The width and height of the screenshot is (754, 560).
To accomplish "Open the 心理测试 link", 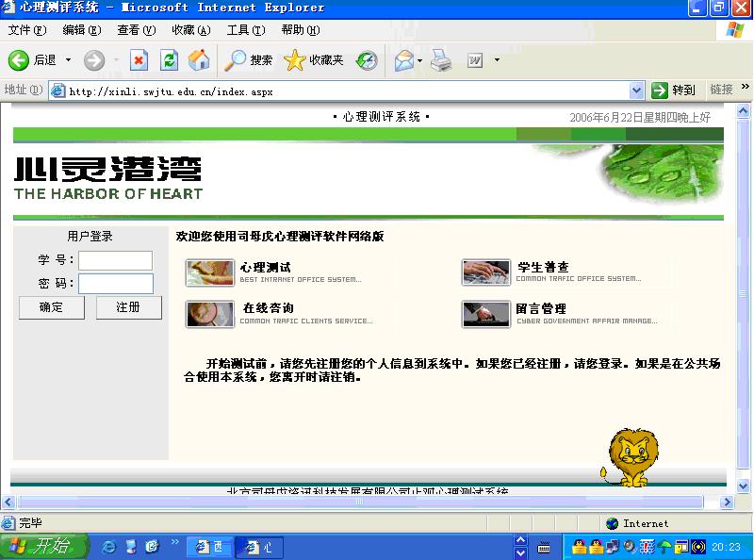I will tap(265, 268).
